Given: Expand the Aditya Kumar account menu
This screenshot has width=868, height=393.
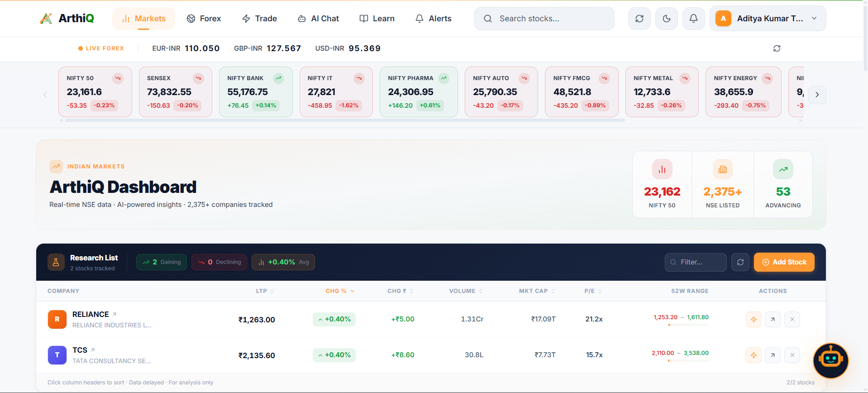Looking at the screenshot, I should [768, 19].
